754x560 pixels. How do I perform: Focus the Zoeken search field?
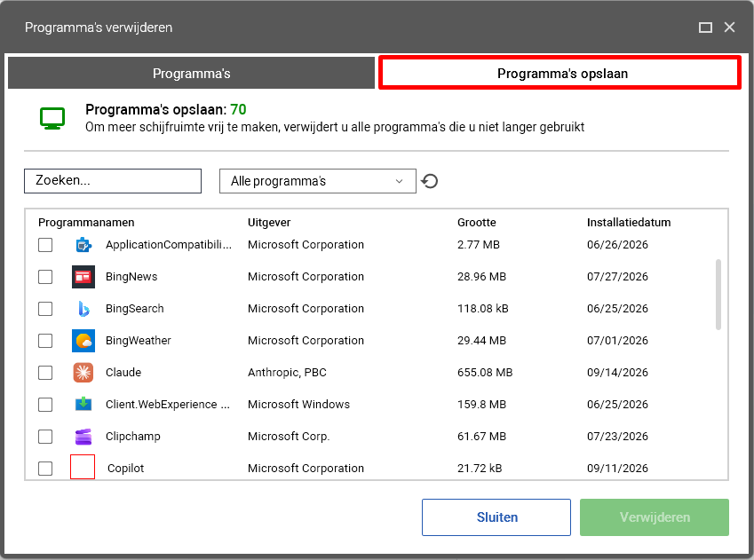tap(113, 181)
